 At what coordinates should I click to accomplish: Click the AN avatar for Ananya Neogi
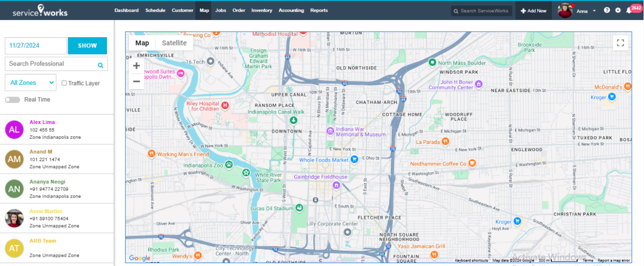tap(14, 189)
